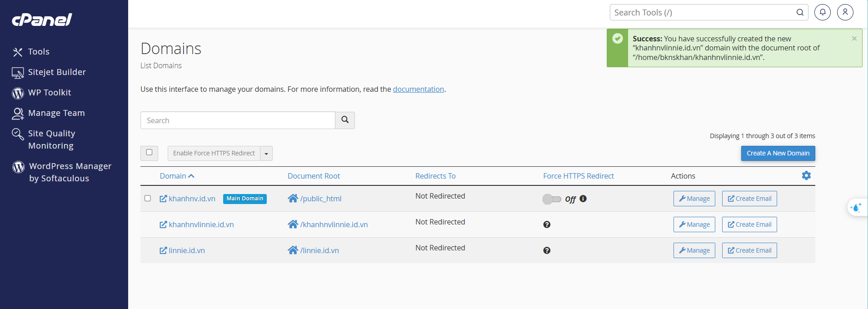Click info icon next to Off toggle
Image resolution: width=868 pixels, height=309 pixels.
point(583,199)
